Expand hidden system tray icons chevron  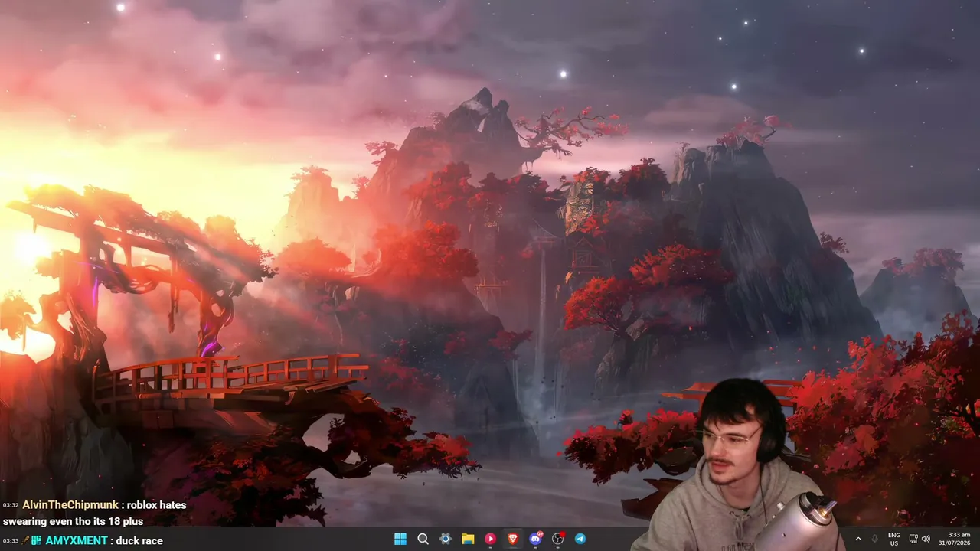tap(858, 539)
